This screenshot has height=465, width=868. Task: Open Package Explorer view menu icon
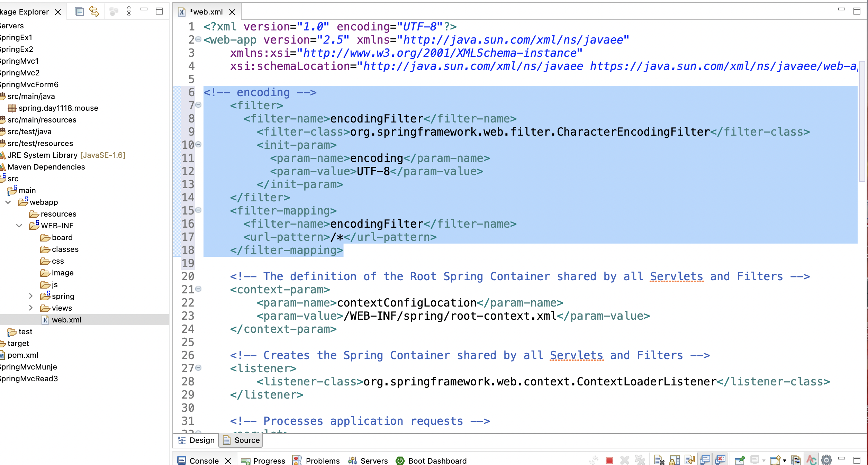pyautogui.click(x=129, y=12)
